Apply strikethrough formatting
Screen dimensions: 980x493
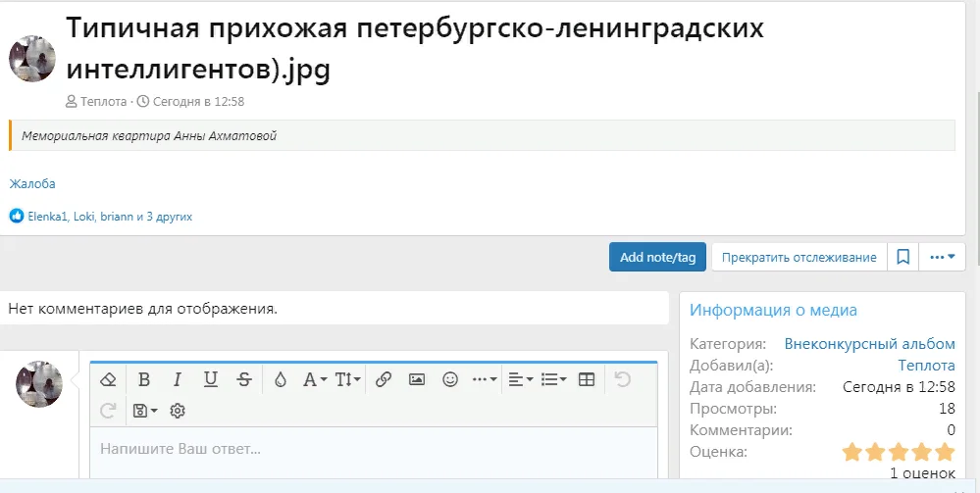(x=244, y=379)
